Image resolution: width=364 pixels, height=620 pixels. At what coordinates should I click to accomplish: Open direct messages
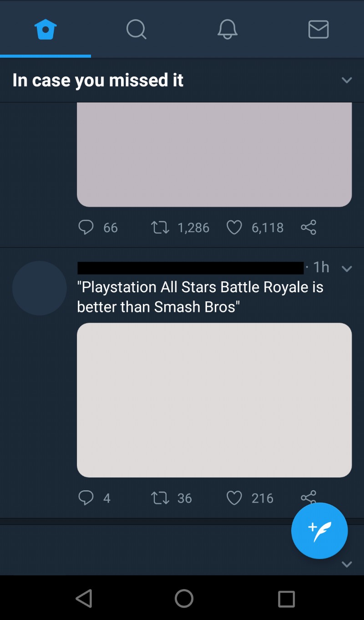[318, 29]
